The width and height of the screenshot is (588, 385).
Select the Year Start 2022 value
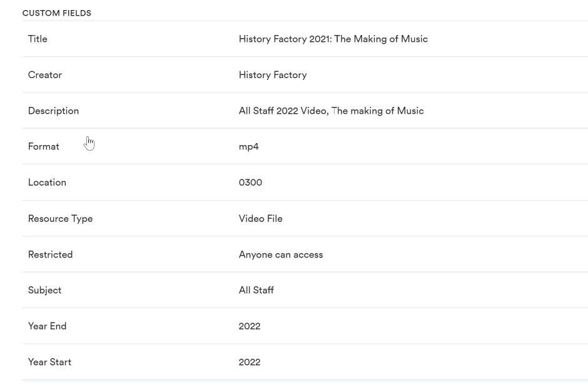(x=250, y=362)
